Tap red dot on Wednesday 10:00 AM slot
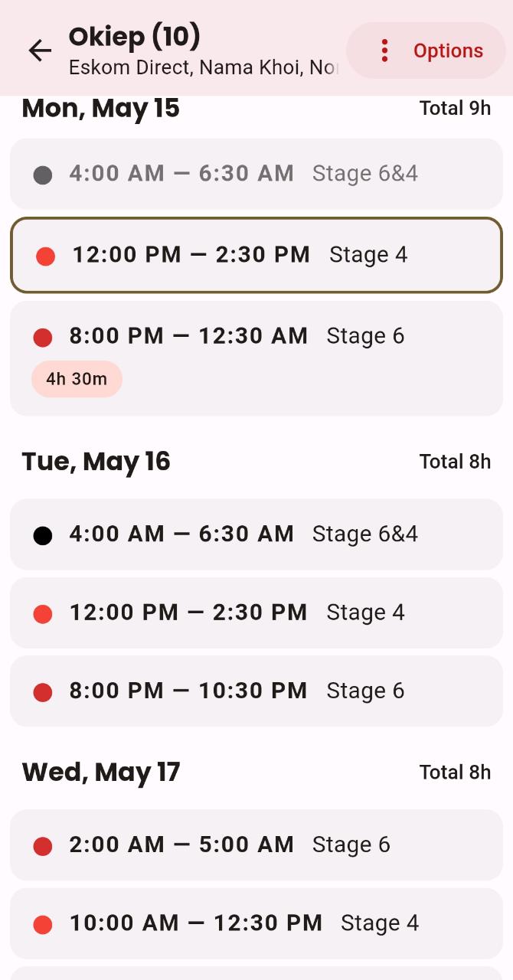The height and width of the screenshot is (980, 513). tap(43, 924)
